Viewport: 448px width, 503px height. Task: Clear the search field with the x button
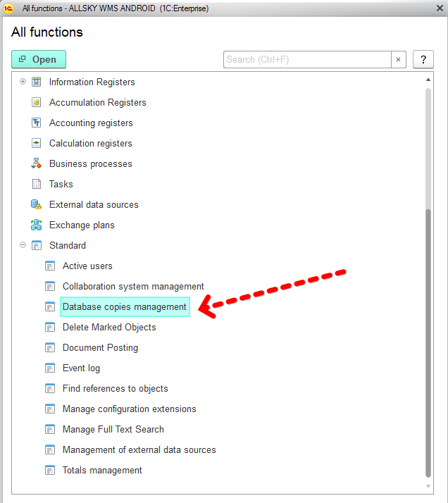click(398, 59)
